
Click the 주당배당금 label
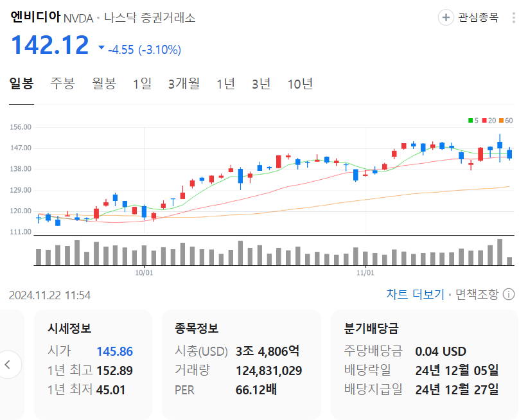click(373, 351)
